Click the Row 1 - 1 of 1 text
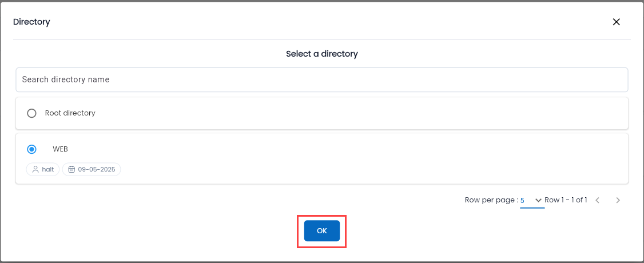Image resolution: width=644 pixels, height=263 pixels. click(566, 200)
